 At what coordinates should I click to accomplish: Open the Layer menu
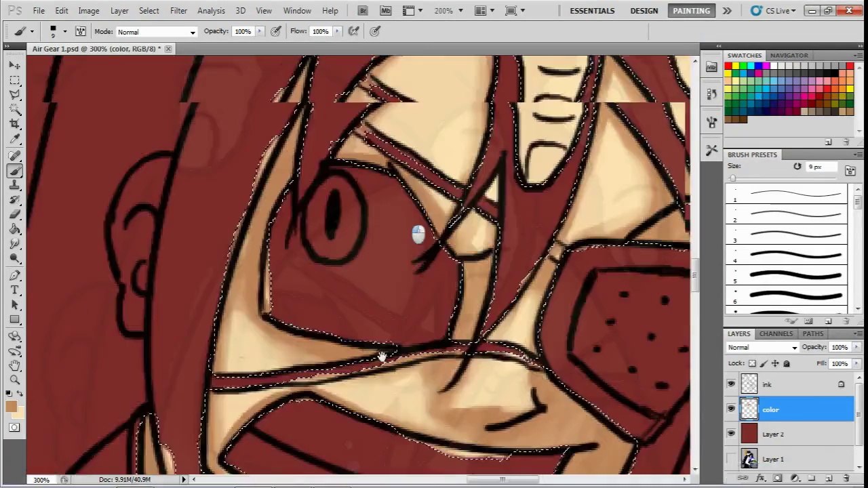point(119,11)
